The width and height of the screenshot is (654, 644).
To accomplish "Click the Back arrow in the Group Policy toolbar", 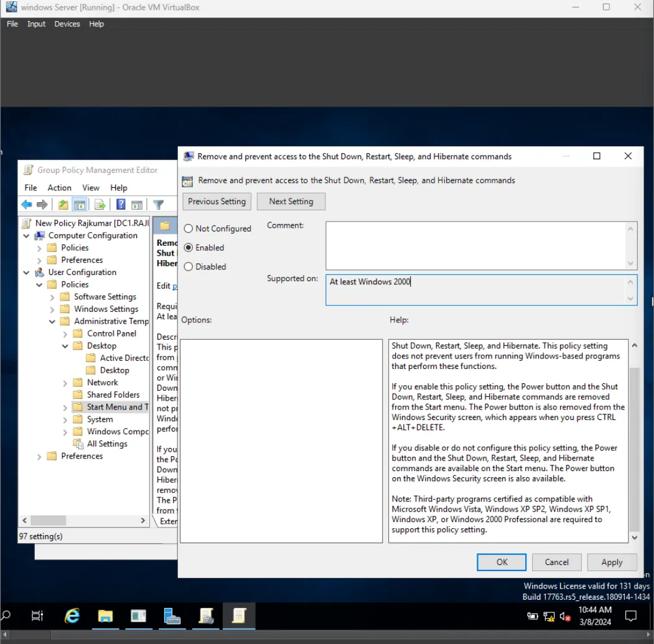I will (x=27, y=205).
